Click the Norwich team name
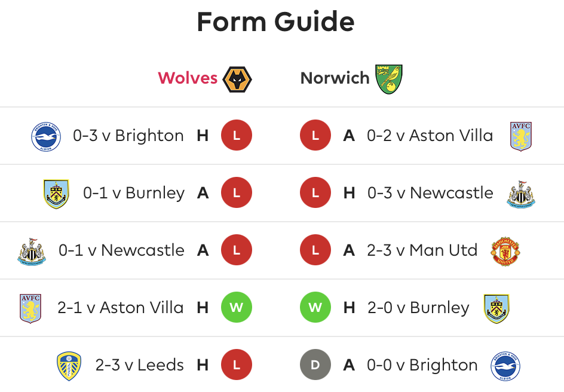The image size is (564, 392). (335, 78)
